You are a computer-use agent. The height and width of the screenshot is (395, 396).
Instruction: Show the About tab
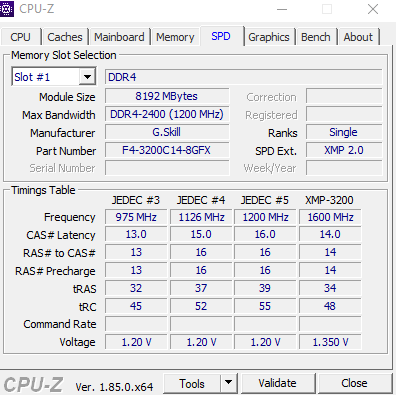click(358, 37)
